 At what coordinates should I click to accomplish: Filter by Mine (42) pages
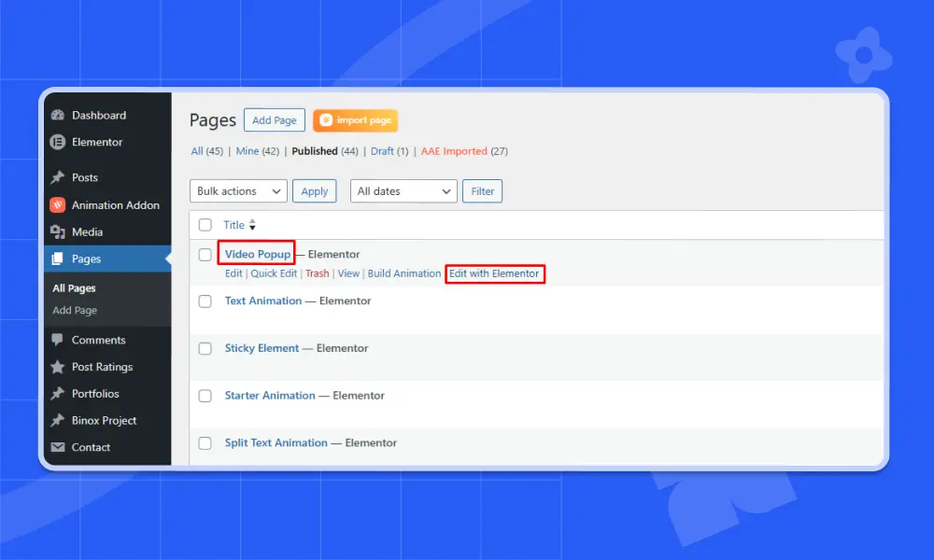pyautogui.click(x=258, y=151)
